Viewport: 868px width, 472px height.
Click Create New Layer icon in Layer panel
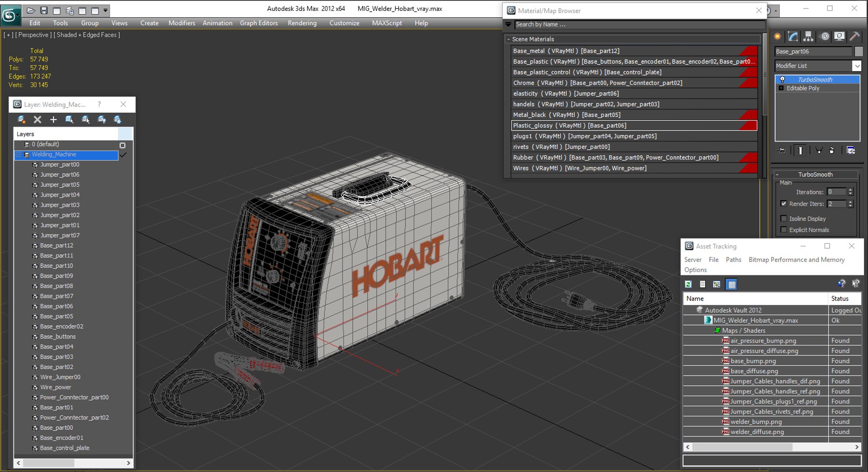point(21,119)
